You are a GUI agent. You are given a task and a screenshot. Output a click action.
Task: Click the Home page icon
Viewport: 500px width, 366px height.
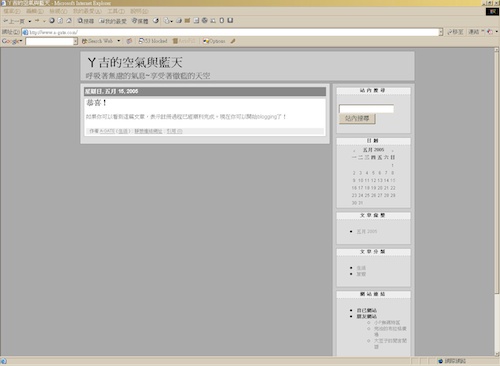tap(69, 21)
